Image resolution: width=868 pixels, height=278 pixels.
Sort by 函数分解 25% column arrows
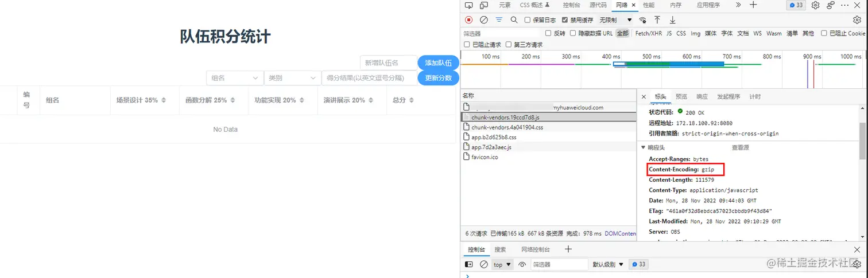232,100
